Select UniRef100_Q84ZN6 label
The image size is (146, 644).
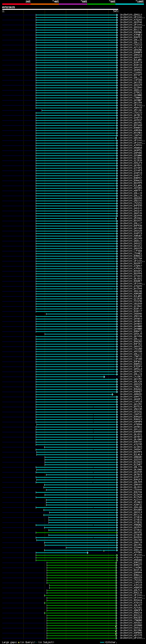pos(131,50)
